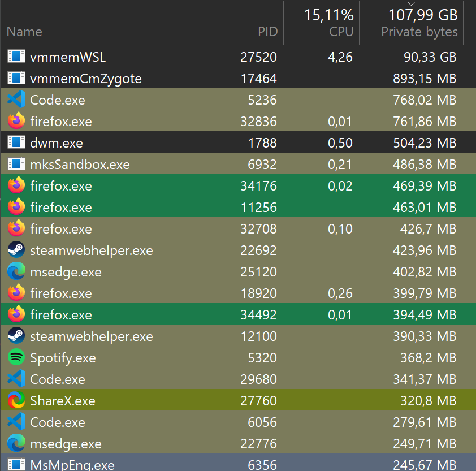This screenshot has width=476, height=471.
Task: Click the Code.exe icon for PID 29680
Action: [x=16, y=379]
